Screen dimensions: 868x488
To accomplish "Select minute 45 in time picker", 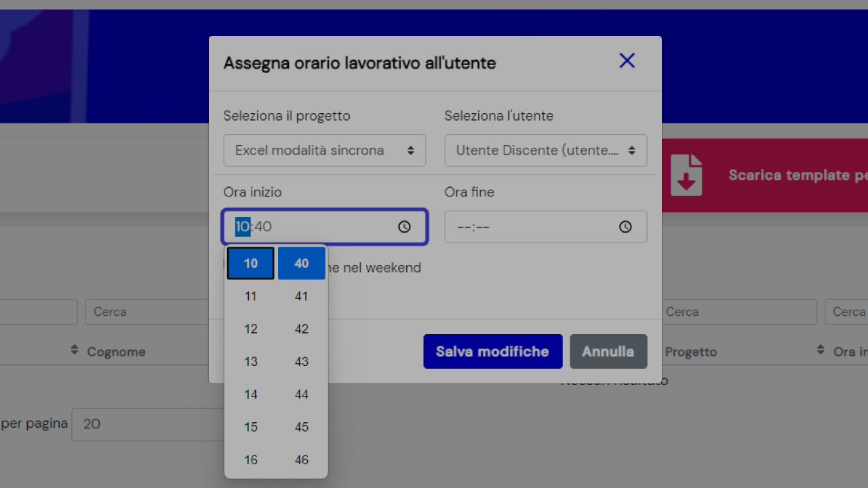I will pos(302,427).
